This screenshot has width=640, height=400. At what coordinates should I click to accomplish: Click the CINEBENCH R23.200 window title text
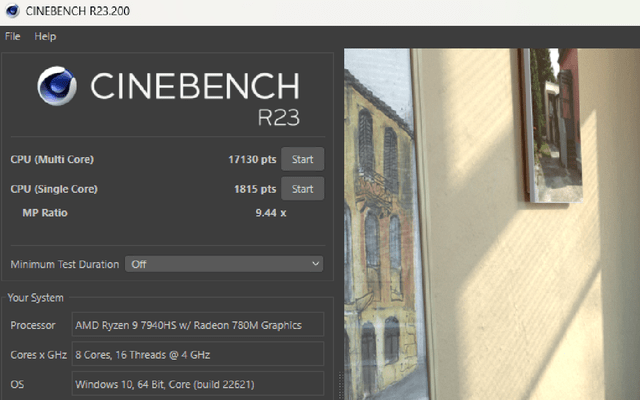pyautogui.click(x=78, y=11)
